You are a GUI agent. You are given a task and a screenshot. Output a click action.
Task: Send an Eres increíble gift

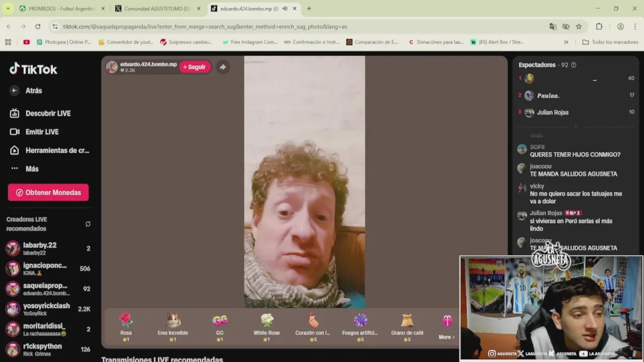[x=173, y=327]
